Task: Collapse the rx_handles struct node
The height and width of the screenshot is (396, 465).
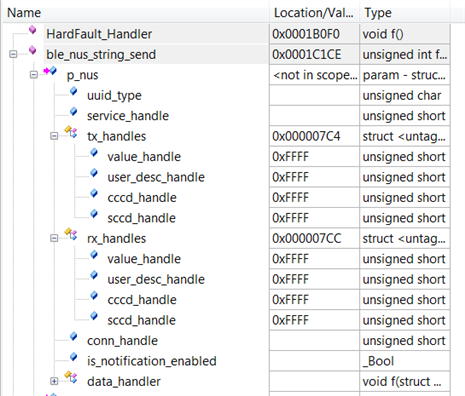Action: coord(54,238)
